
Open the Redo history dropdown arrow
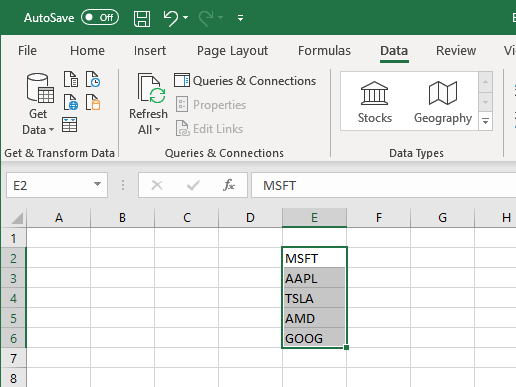[x=220, y=17]
